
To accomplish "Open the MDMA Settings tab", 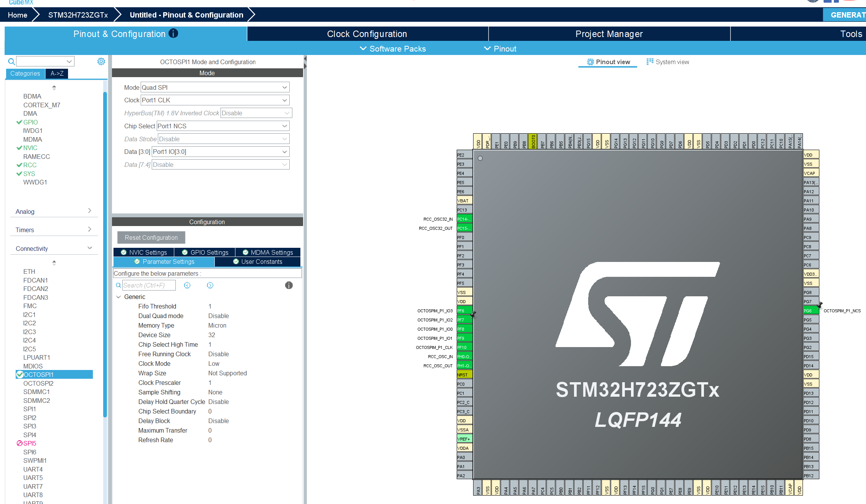I will [x=268, y=252].
